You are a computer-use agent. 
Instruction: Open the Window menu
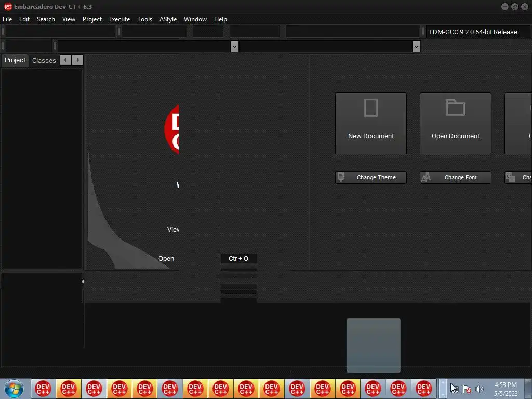coord(195,19)
